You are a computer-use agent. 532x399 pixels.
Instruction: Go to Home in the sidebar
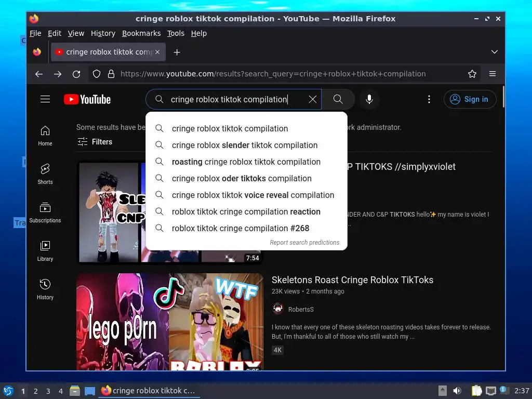coord(45,136)
